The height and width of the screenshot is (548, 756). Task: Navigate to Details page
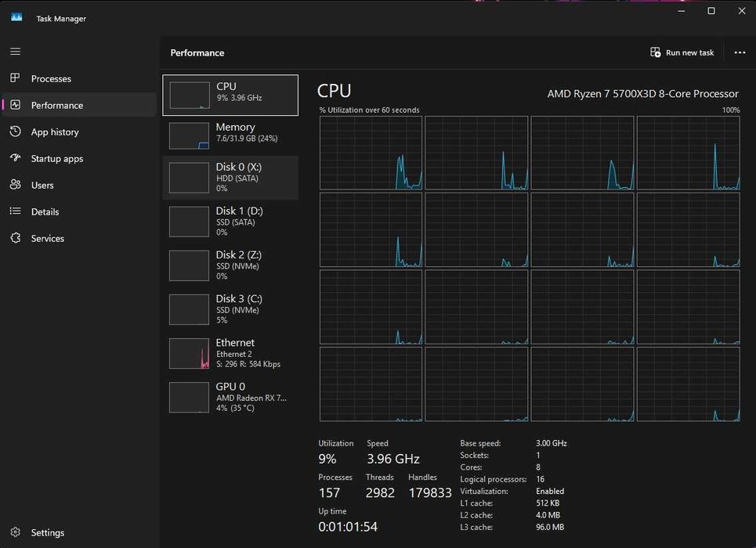pos(80,211)
